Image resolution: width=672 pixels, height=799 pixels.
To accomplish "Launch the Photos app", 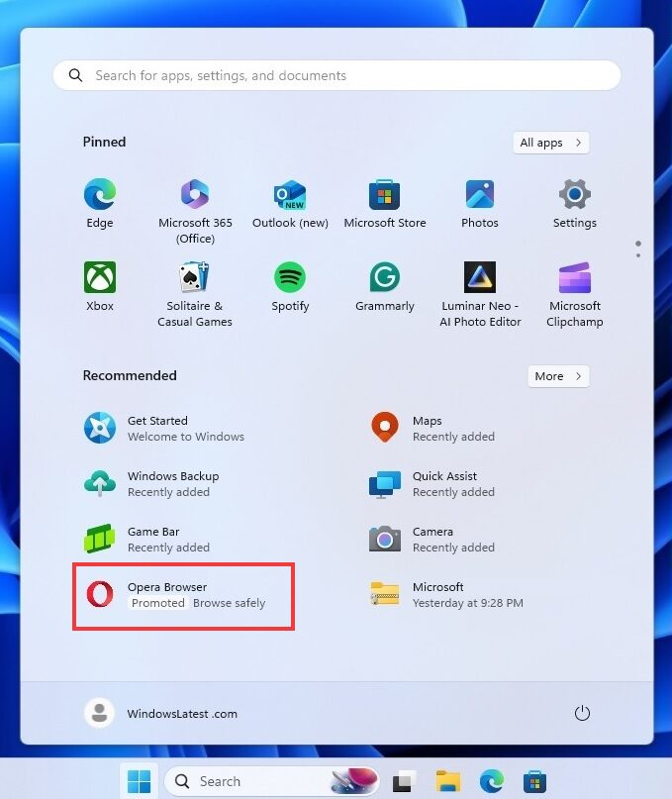I will click(479, 204).
